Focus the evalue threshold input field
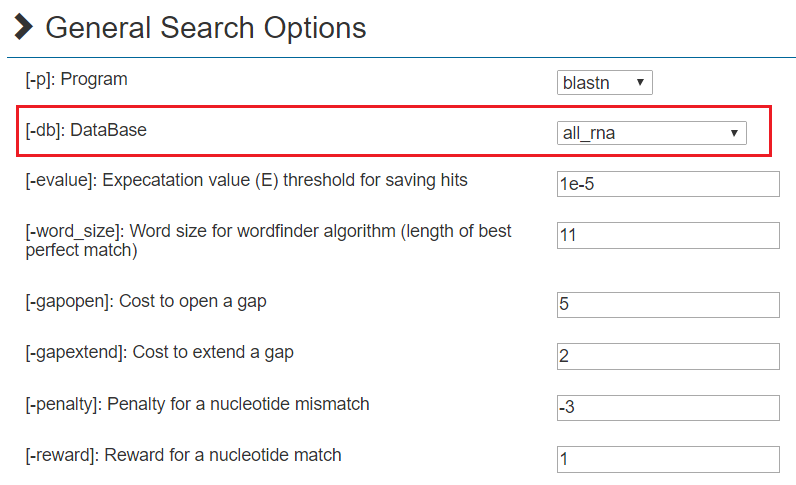The image size is (796, 485). [x=667, y=184]
